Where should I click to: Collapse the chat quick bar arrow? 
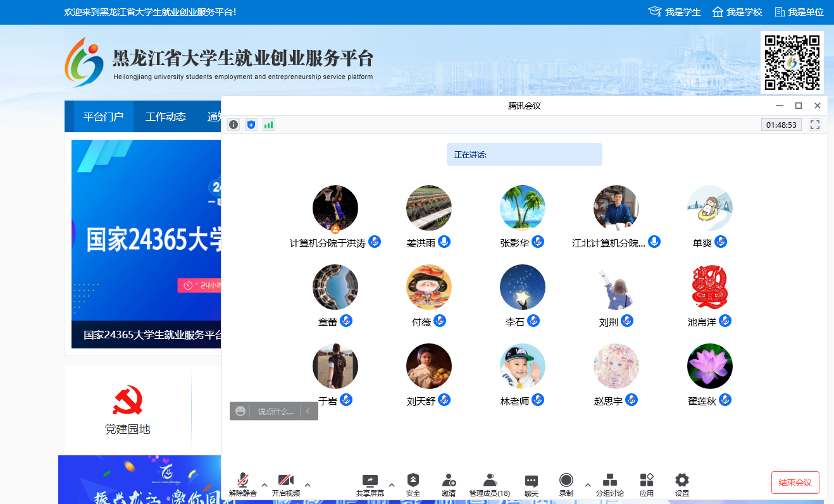tap(308, 411)
